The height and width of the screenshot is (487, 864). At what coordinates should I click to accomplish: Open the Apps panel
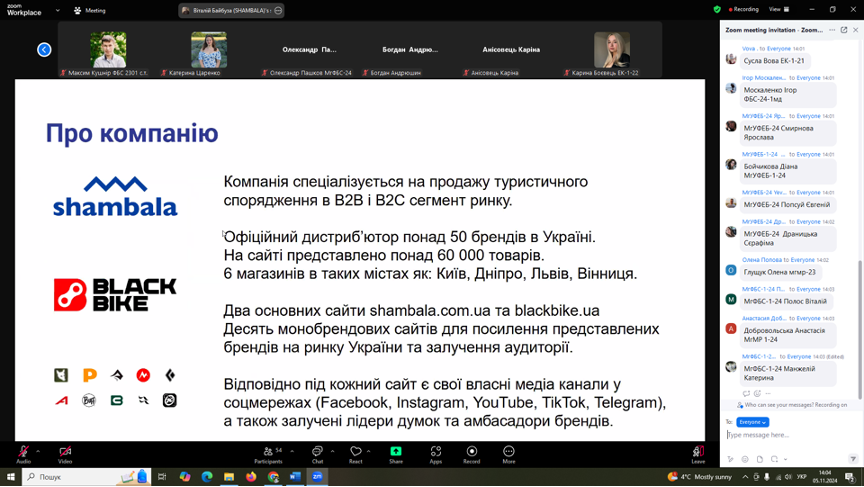point(435,454)
